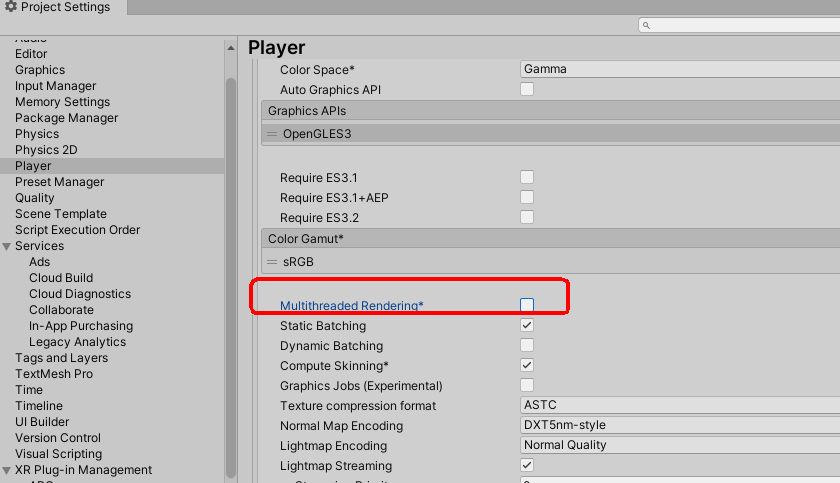Click the search magnifier icon
Image resolution: width=840 pixels, height=483 pixels.
coord(646,25)
